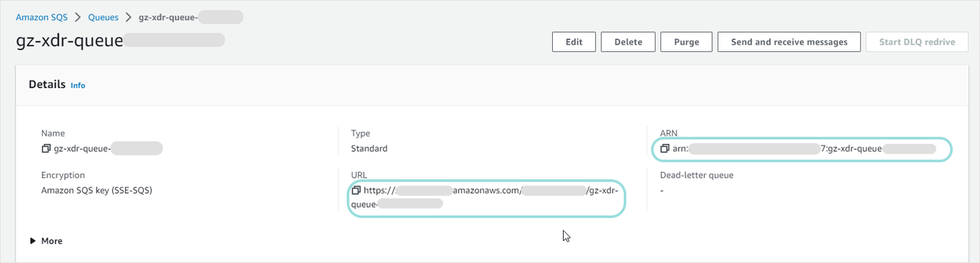The width and height of the screenshot is (980, 263).
Task: Click the Edit button
Action: pos(574,42)
